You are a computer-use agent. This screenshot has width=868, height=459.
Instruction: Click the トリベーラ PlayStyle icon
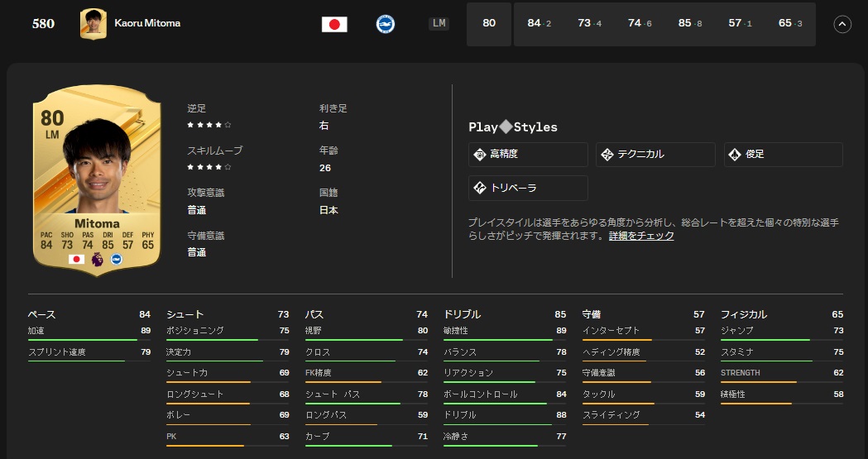coord(479,188)
